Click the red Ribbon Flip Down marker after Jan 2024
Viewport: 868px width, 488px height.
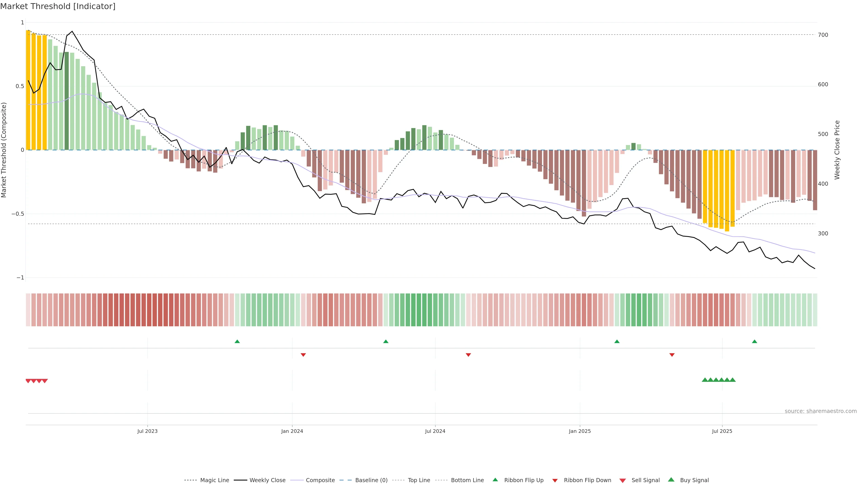[x=303, y=355]
